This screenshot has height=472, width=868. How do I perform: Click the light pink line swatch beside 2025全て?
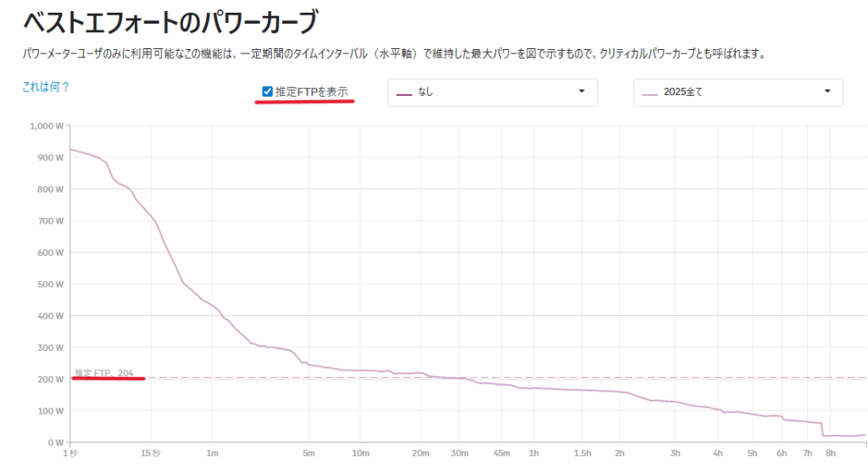click(x=650, y=92)
